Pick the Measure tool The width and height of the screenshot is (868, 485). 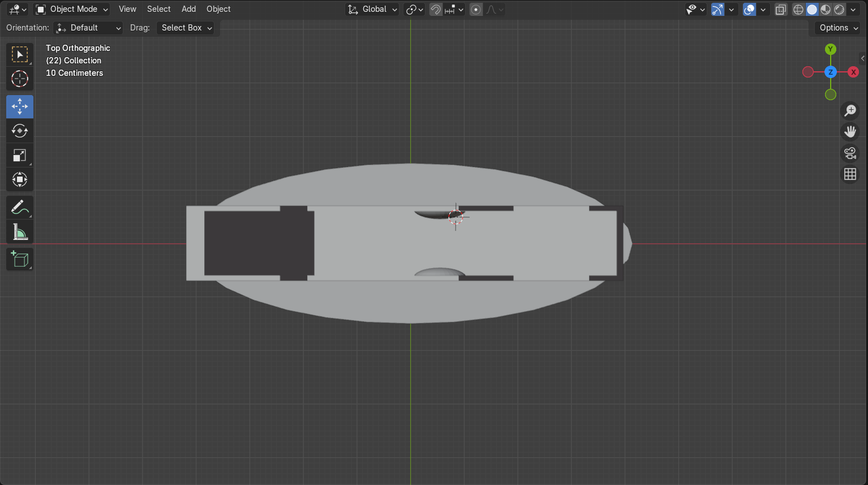[x=20, y=232]
